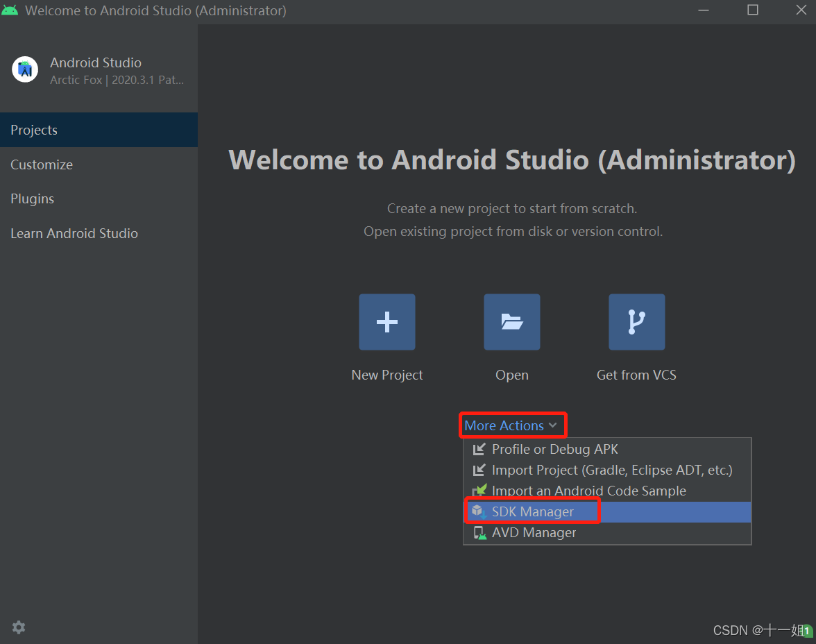The width and height of the screenshot is (816, 644).
Task: Maximize the Android Studio window
Action: (752, 10)
